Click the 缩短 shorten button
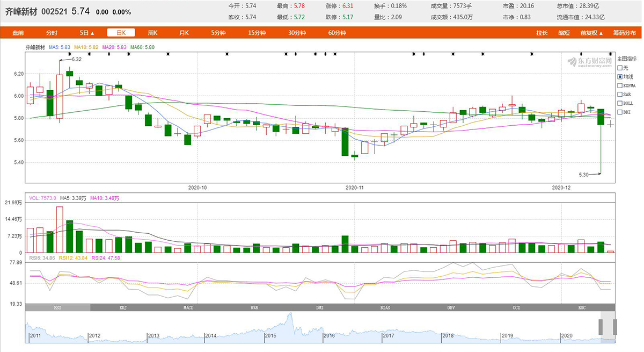Image resolution: width=644 pixels, height=352 pixels. [x=563, y=33]
